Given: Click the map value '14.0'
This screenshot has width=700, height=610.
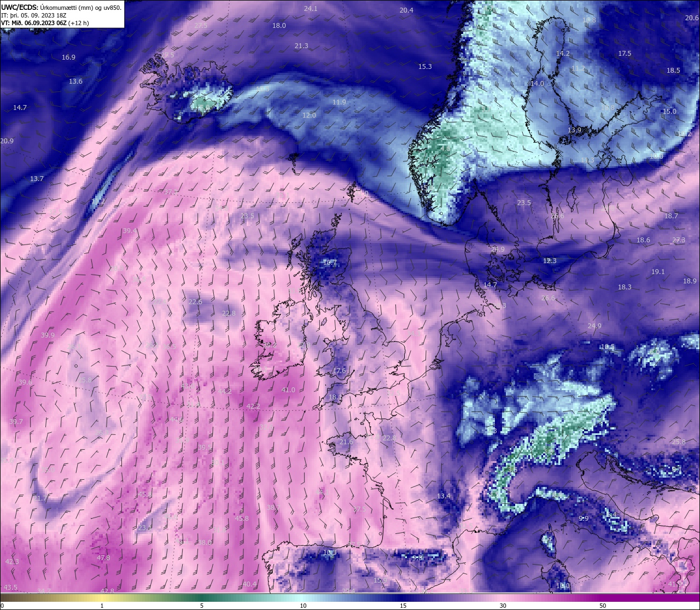Looking at the screenshot, I should [537, 84].
